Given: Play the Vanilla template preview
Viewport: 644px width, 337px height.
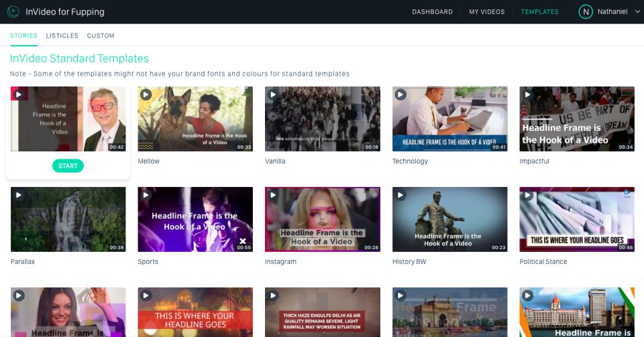Looking at the screenshot, I should click(x=273, y=95).
